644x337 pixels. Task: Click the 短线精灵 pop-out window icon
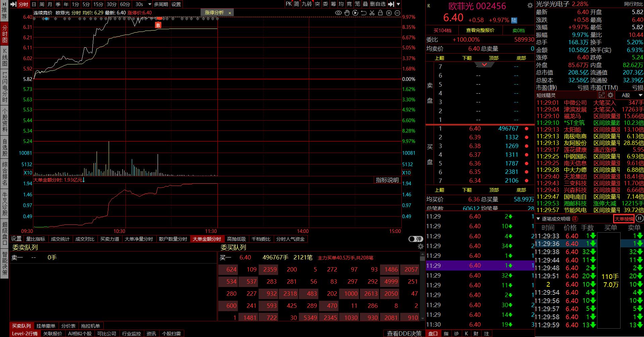coord(602,95)
